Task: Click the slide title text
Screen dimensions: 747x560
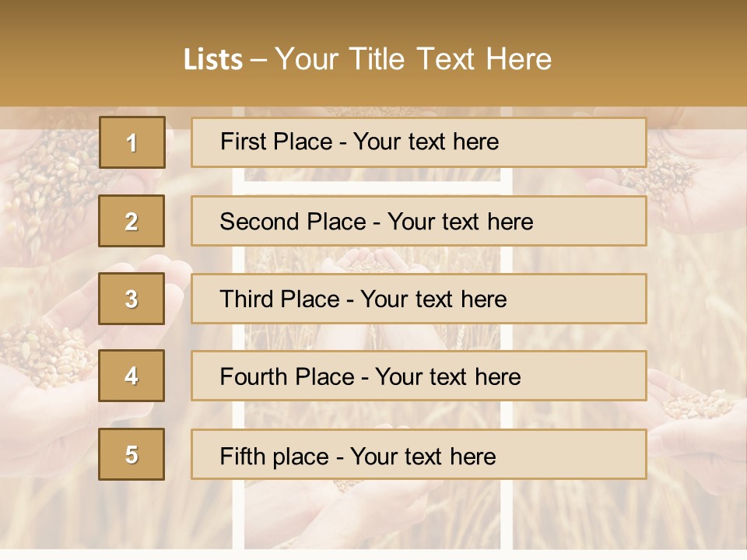Action: coord(367,59)
